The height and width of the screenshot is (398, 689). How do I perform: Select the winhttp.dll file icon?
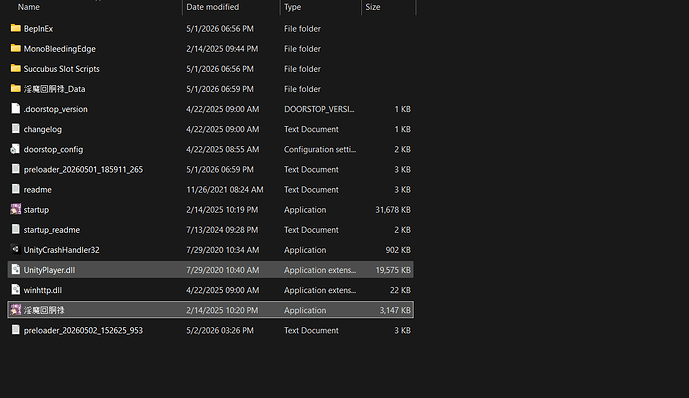pyautogui.click(x=15, y=289)
